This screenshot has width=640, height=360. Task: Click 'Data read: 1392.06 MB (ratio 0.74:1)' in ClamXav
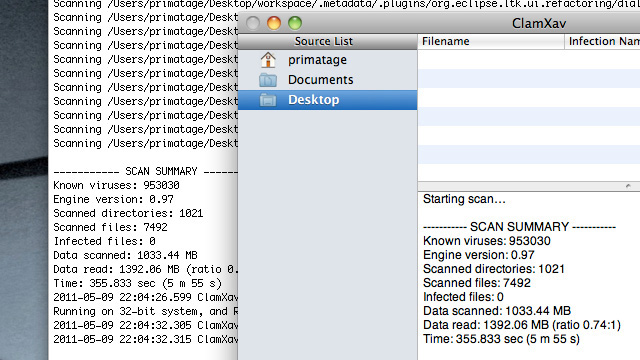[522, 325]
